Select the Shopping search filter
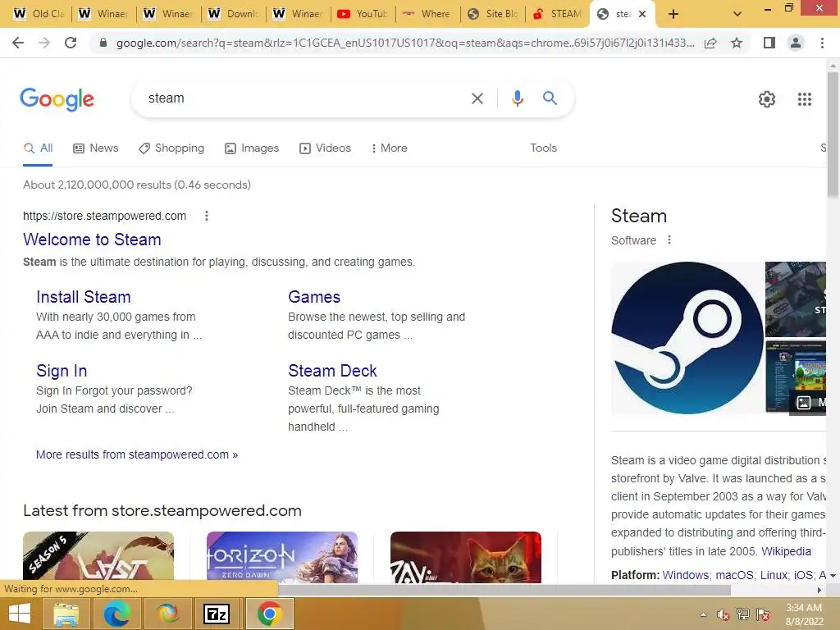 pyautogui.click(x=171, y=148)
